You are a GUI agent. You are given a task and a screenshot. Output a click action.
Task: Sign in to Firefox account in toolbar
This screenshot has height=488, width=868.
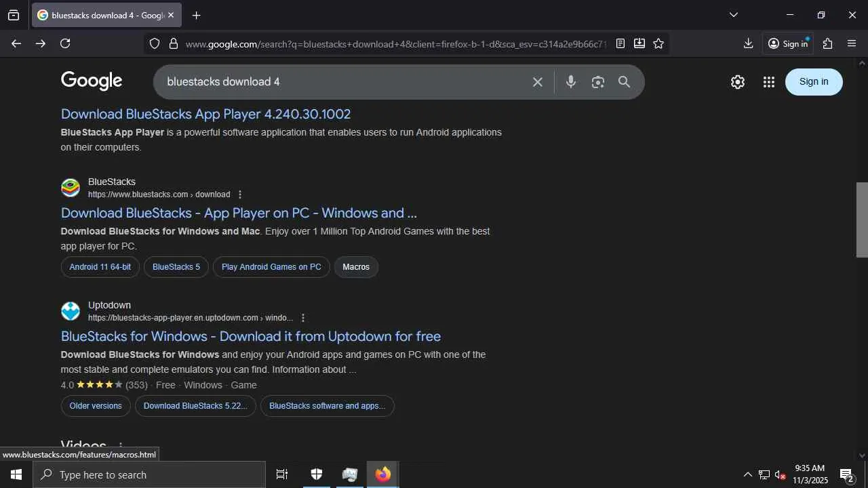(788, 43)
